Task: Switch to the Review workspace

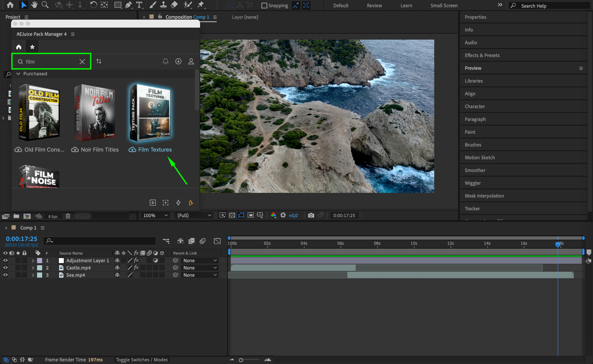Action: [374, 6]
